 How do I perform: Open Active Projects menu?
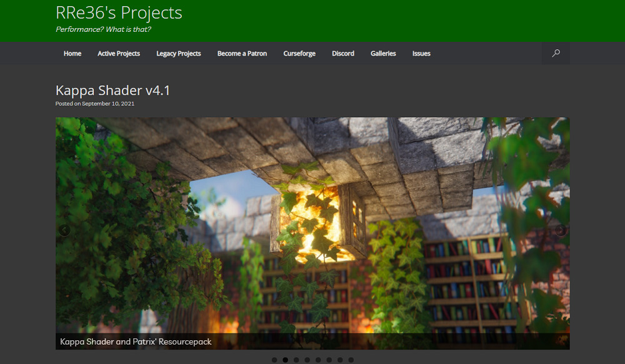tap(119, 53)
